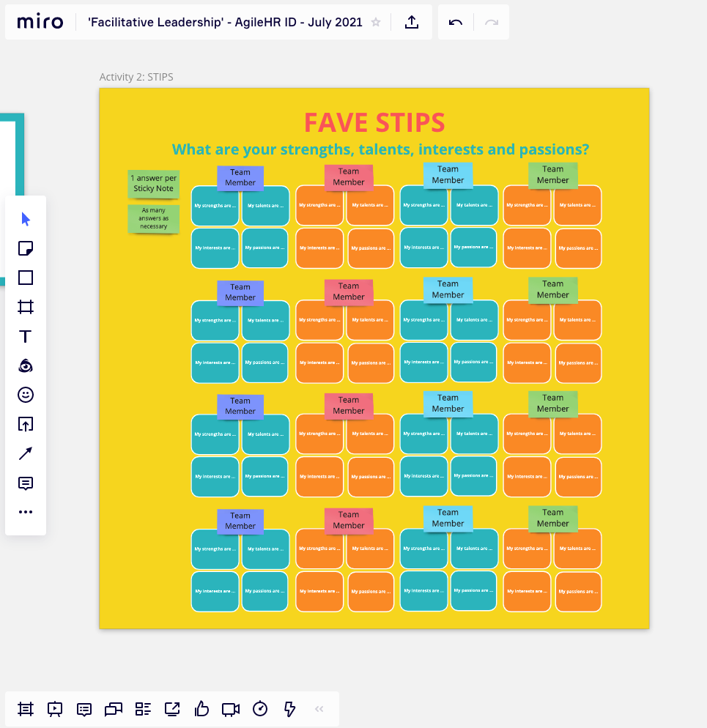Click the board title 'Facilitative Leadership'
Image resolution: width=707 pixels, height=728 pixels.
[x=226, y=22]
